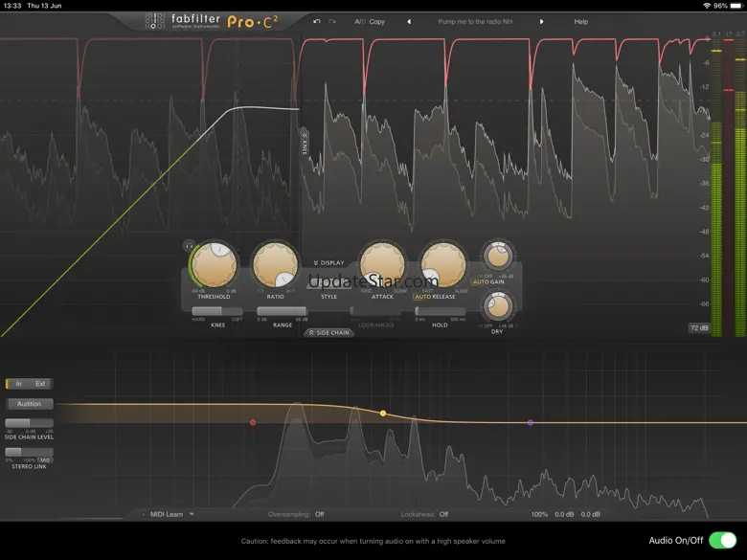Click the Hold slider
This screenshot has height=560, width=747.
[x=440, y=311]
